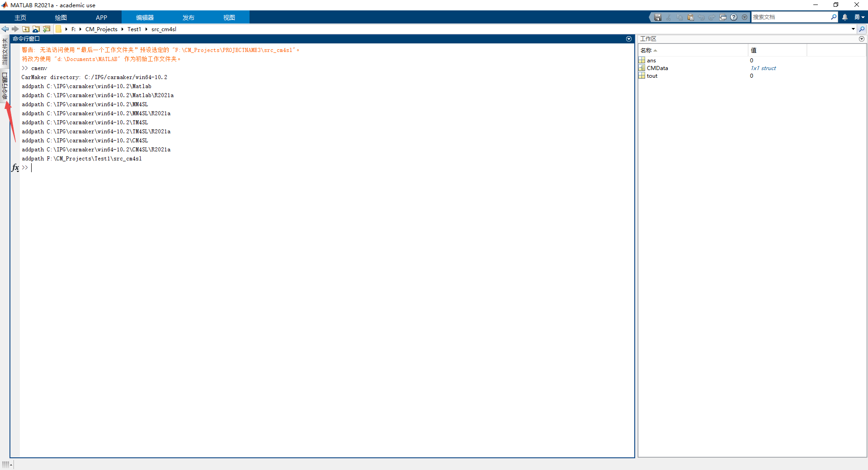The height and width of the screenshot is (470, 868).
Task: Expand the address bar path history dropdown
Action: coord(853,29)
